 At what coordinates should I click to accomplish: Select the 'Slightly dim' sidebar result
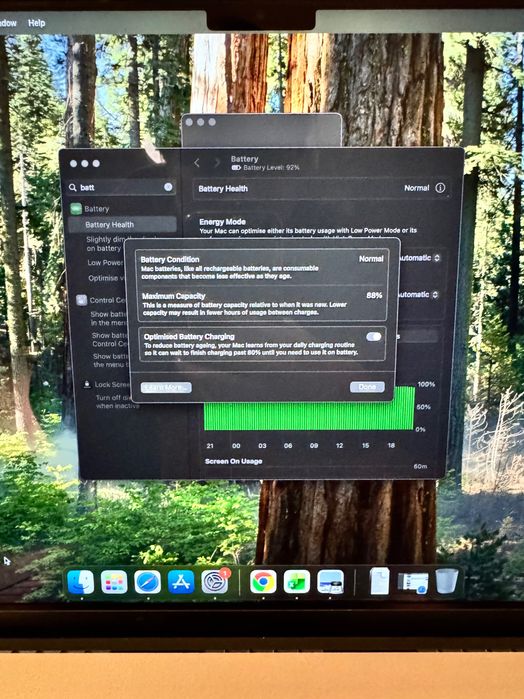pyautogui.click(x=105, y=243)
